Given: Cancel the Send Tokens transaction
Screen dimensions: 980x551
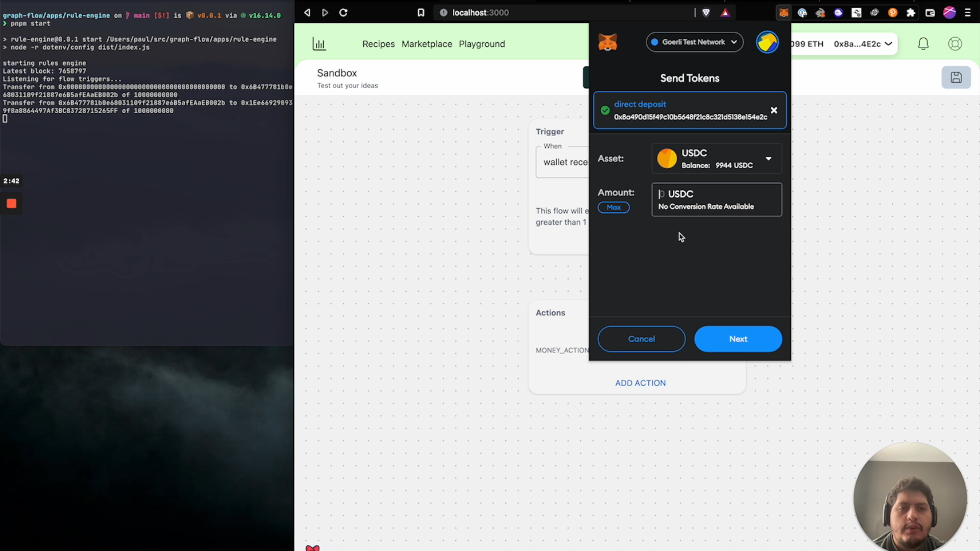Looking at the screenshot, I should pyautogui.click(x=642, y=339).
